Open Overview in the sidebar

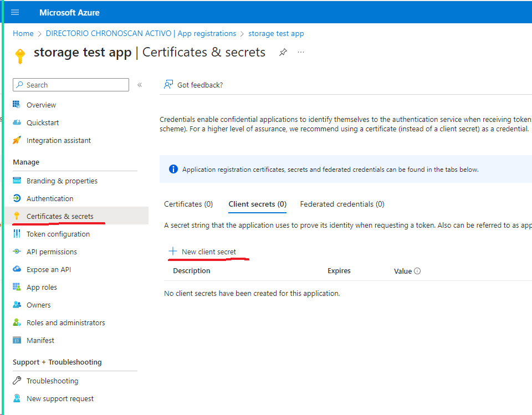pyautogui.click(x=41, y=105)
